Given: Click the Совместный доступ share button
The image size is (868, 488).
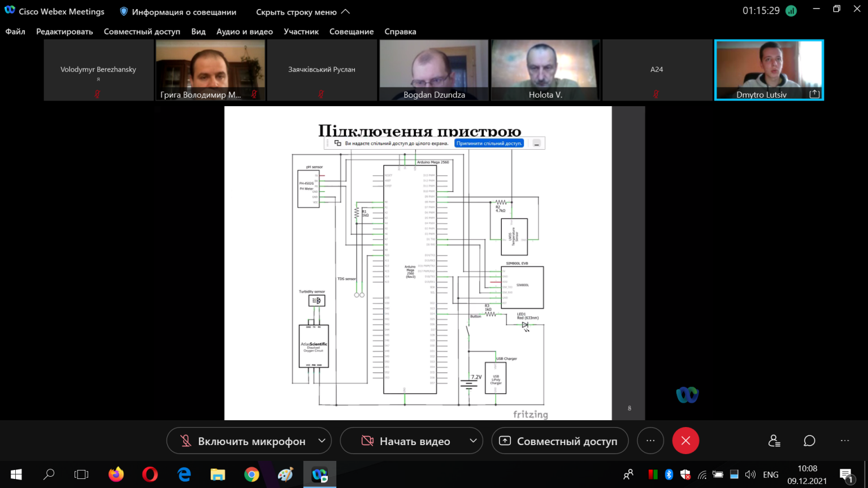Looking at the screenshot, I should pos(560,441).
